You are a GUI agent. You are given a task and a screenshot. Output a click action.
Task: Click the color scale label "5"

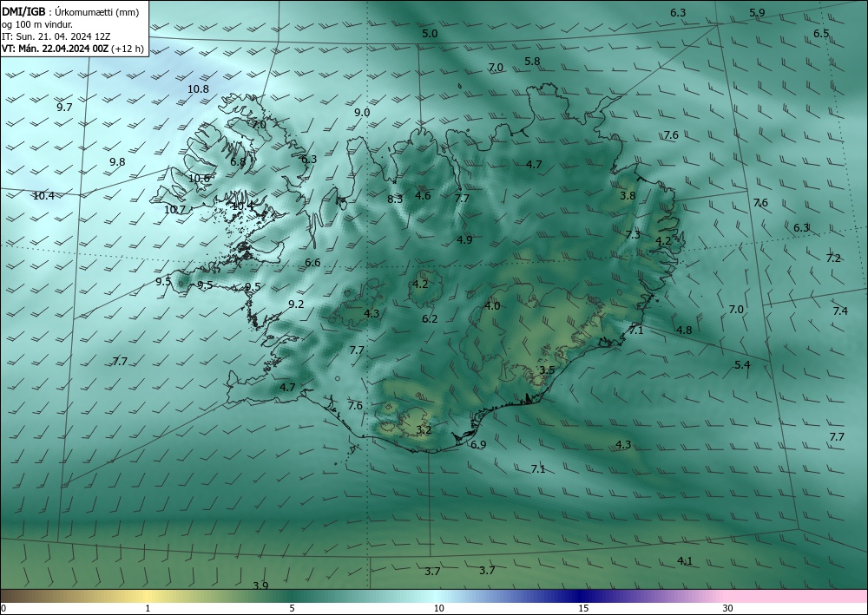pyautogui.click(x=292, y=608)
